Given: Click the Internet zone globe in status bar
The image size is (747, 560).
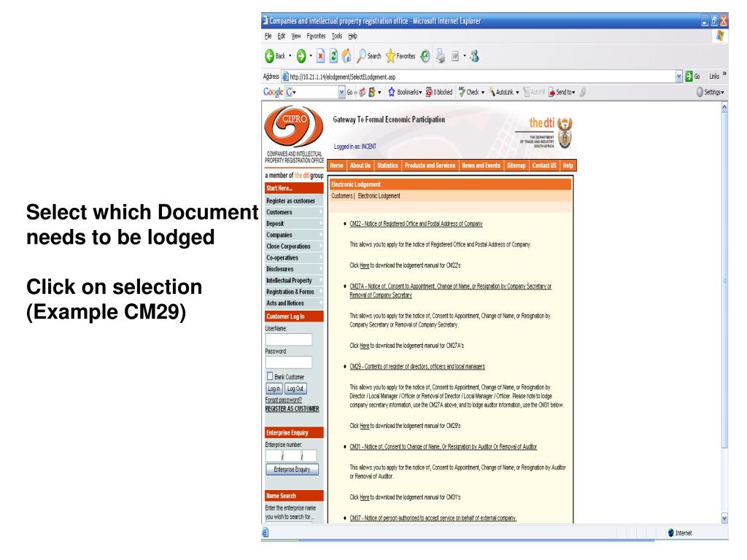Looking at the screenshot, I should click(x=671, y=533).
